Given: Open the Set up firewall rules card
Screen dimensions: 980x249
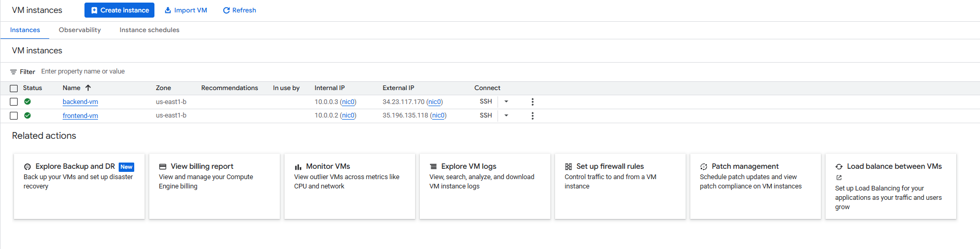Looking at the screenshot, I should click(620, 186).
